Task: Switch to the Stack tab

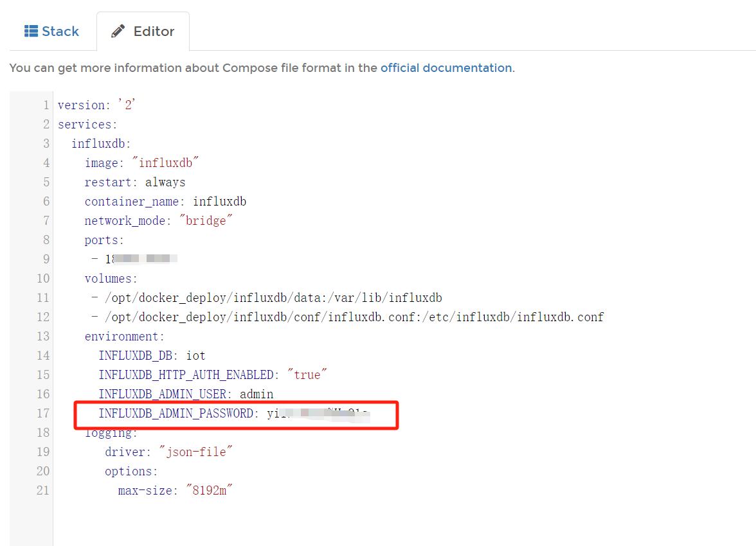Action: [x=51, y=31]
